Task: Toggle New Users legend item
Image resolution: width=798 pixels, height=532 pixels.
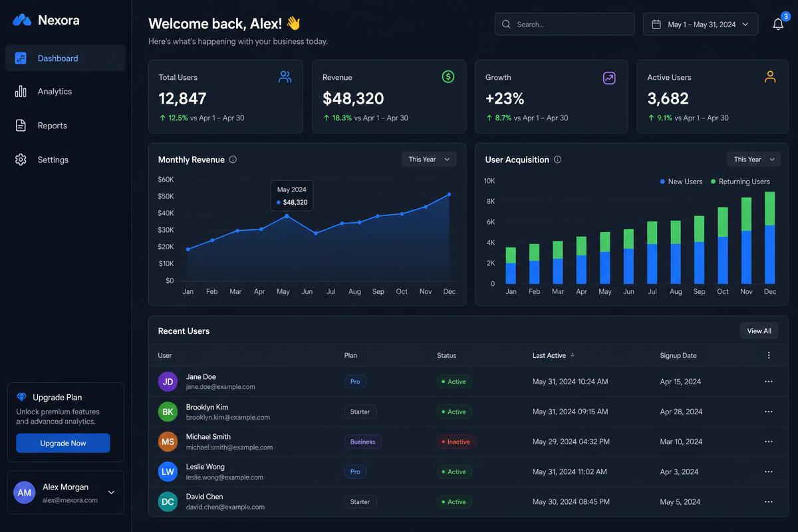Action: pyautogui.click(x=681, y=182)
